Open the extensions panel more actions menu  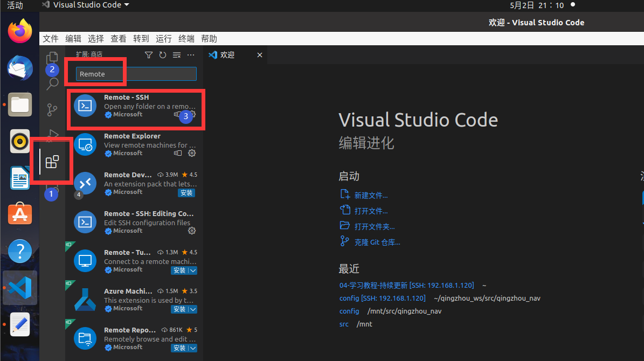coord(191,55)
